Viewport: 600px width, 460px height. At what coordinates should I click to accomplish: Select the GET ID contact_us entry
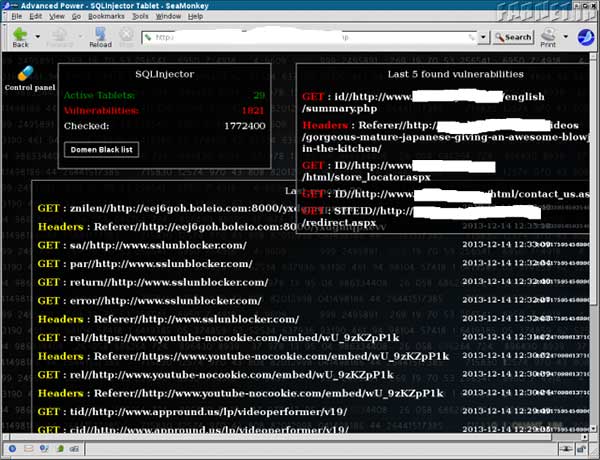coord(445,194)
